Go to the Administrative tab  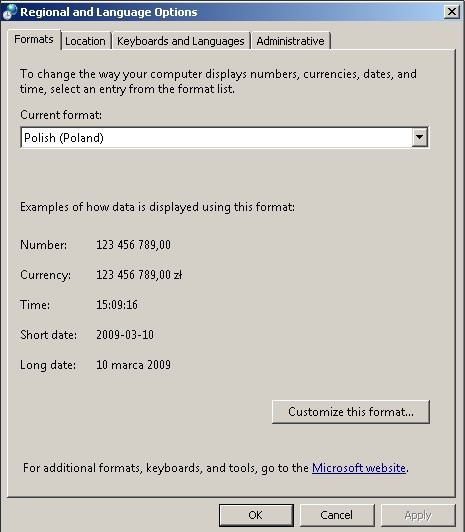point(290,41)
